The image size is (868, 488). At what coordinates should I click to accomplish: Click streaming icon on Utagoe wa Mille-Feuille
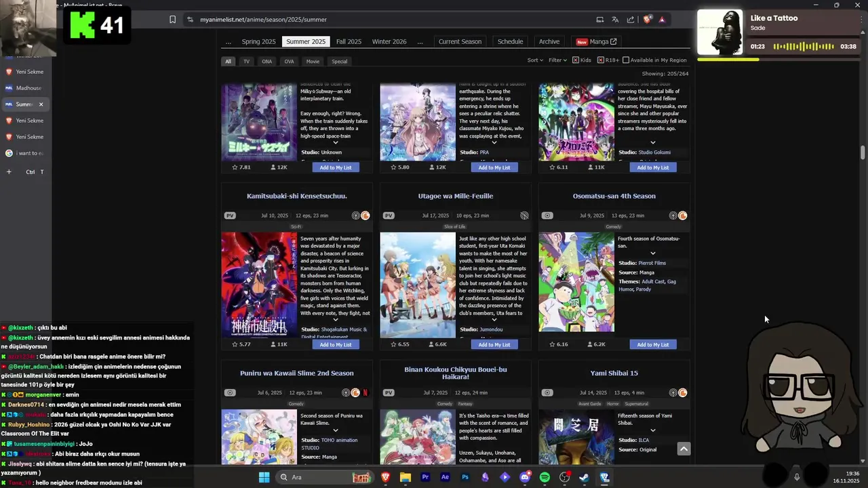pos(524,216)
